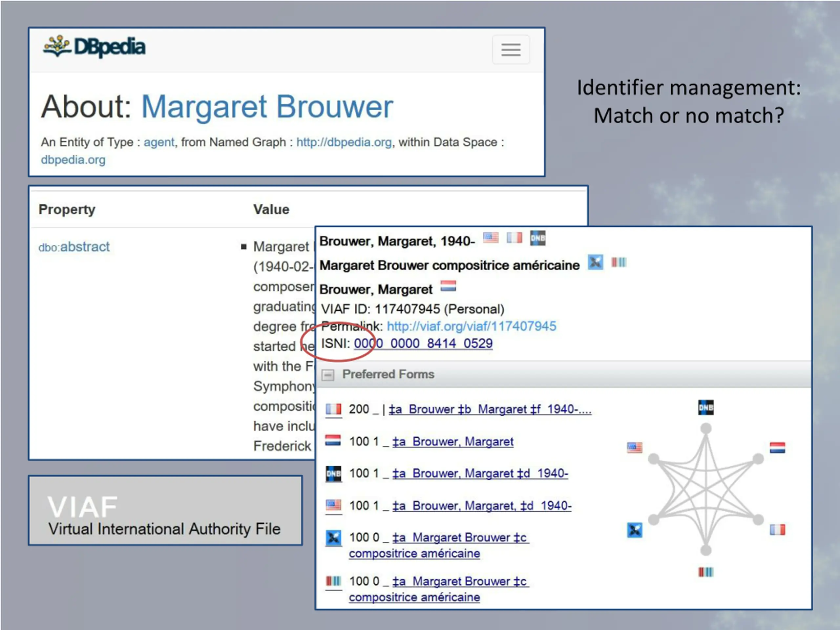This screenshot has width=840, height=630.
Task: Click US flag icon on the star diagram
Action: coord(635,448)
